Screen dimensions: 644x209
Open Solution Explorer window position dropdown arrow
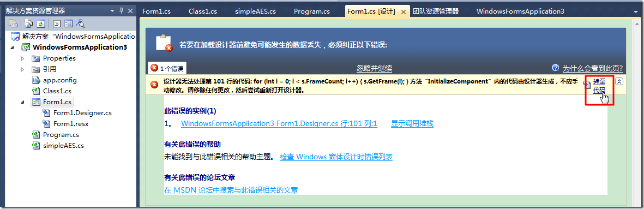112,11
